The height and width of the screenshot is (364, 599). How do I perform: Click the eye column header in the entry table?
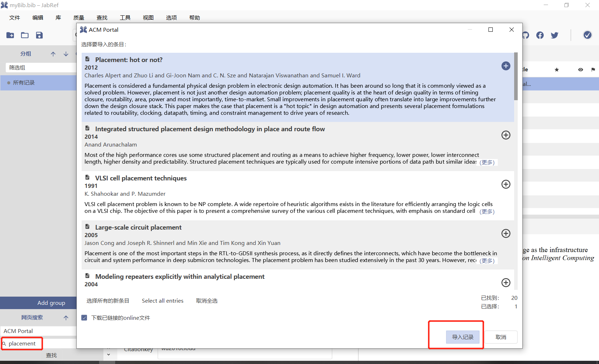(580, 70)
